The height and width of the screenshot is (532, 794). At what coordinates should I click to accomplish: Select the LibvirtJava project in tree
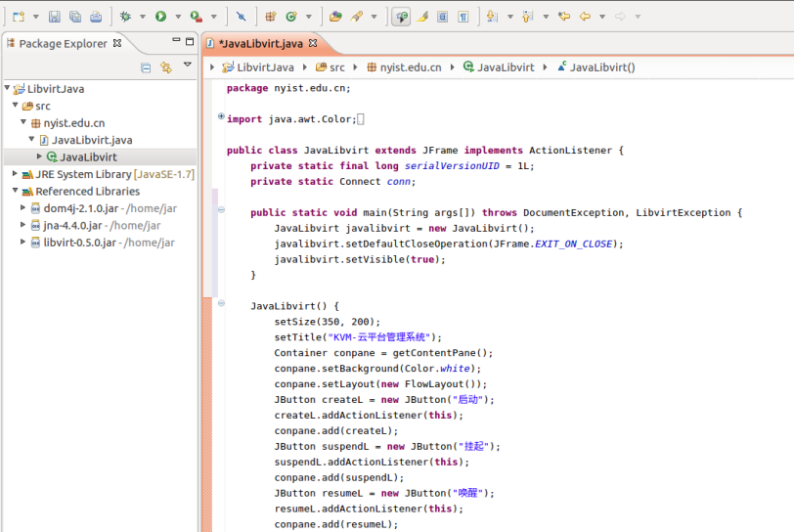tap(55, 89)
